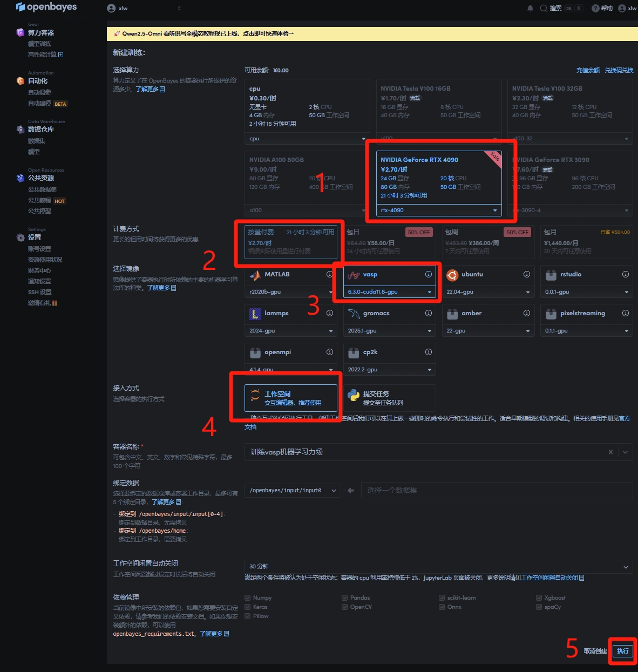
Task: Open SSH 设置 in the sidebar
Action: tap(40, 292)
